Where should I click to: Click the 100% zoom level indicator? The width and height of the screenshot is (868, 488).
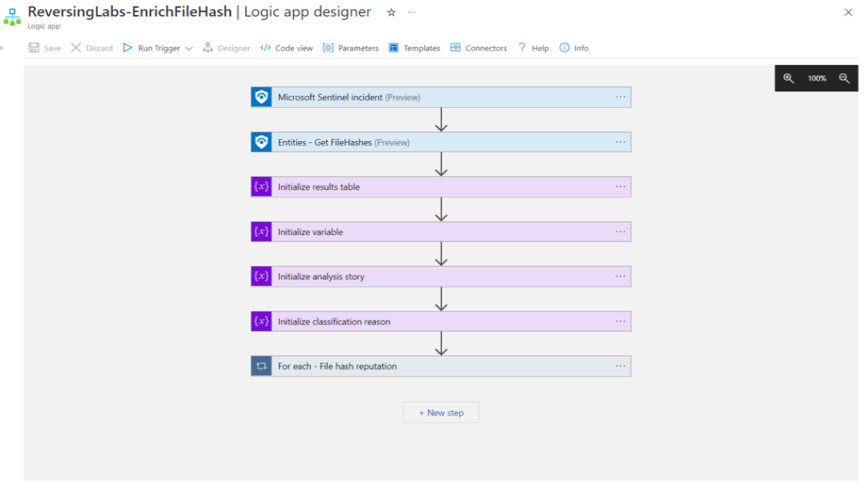pyautogui.click(x=816, y=79)
